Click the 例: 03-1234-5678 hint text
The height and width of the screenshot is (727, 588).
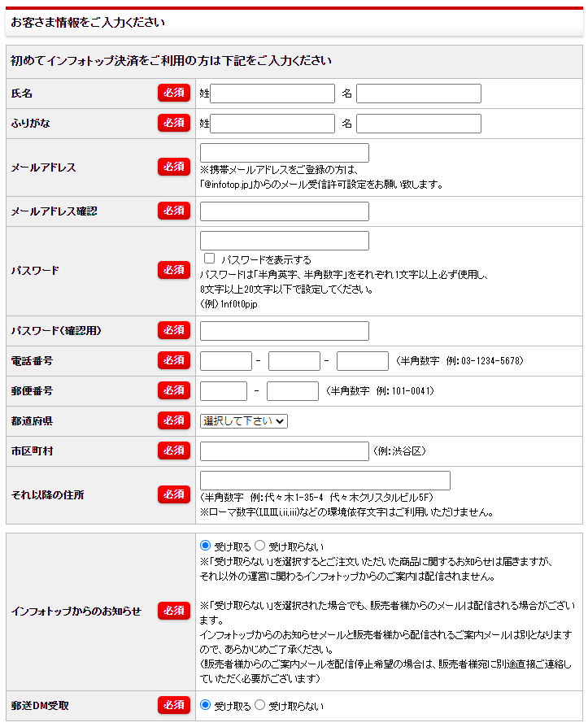click(485, 361)
